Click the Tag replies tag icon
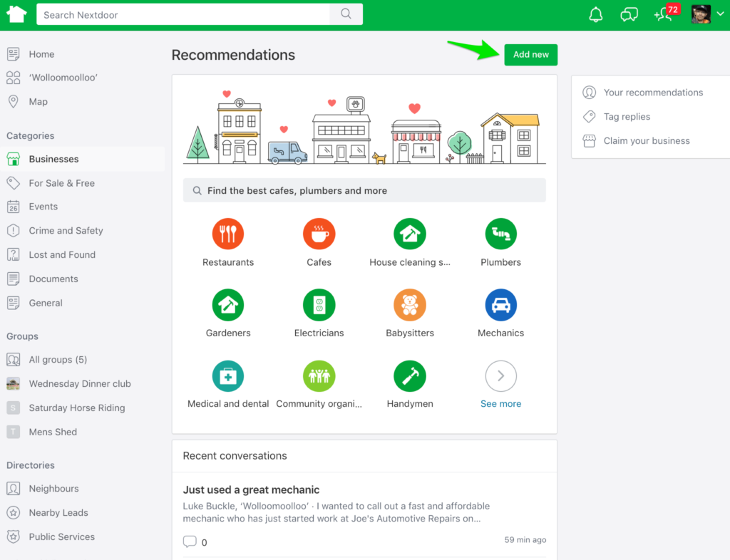 point(590,117)
